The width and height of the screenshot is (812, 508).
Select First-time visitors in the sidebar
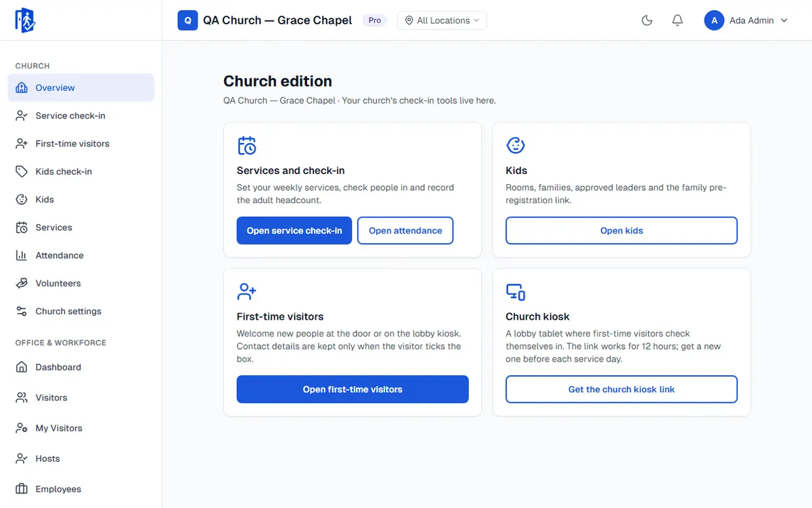[x=81, y=144]
